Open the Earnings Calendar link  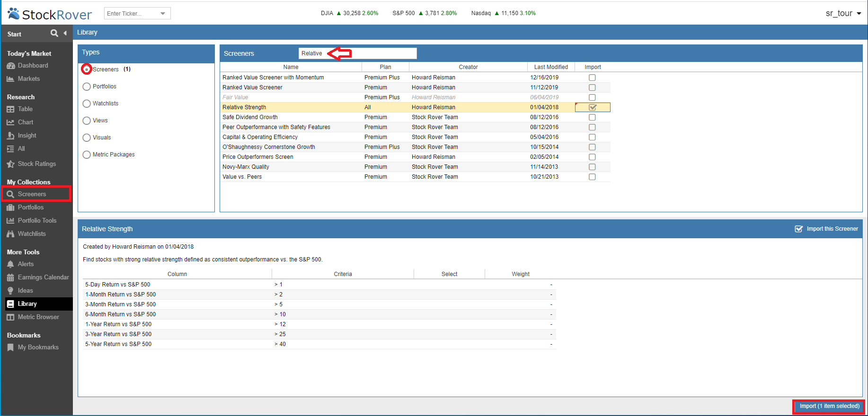click(x=43, y=277)
